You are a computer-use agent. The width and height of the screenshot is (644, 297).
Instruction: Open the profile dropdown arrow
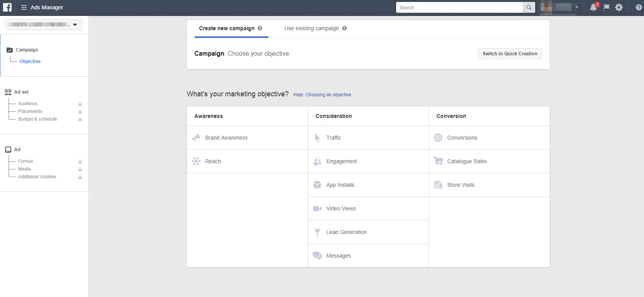[577, 7]
